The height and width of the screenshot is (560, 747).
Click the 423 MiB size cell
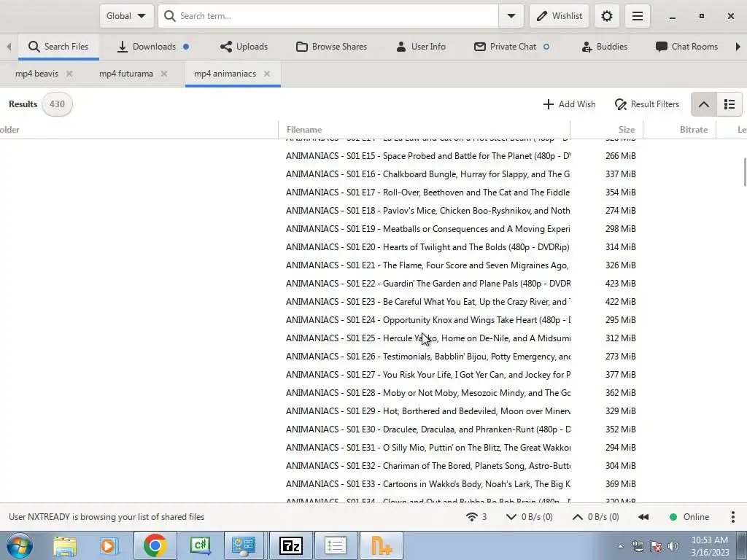click(620, 284)
